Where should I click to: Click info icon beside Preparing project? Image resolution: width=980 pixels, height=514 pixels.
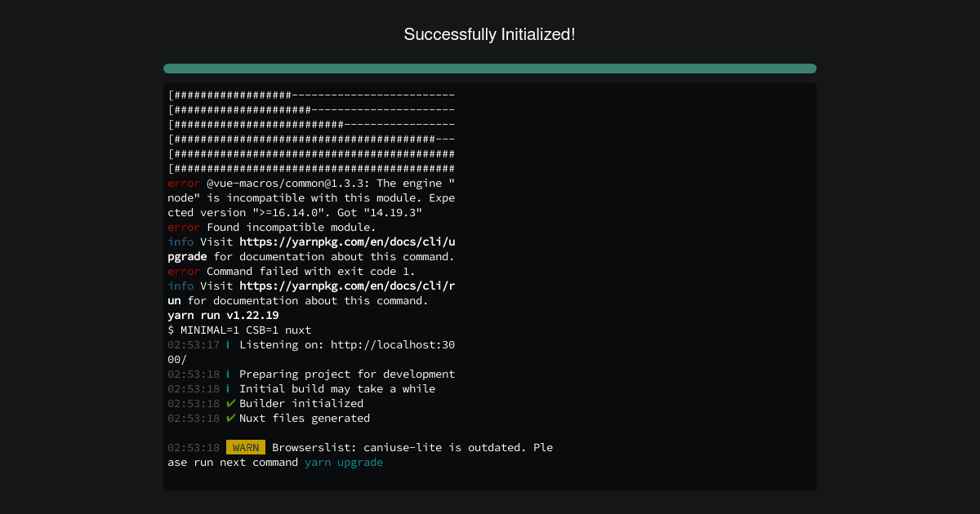tap(228, 374)
